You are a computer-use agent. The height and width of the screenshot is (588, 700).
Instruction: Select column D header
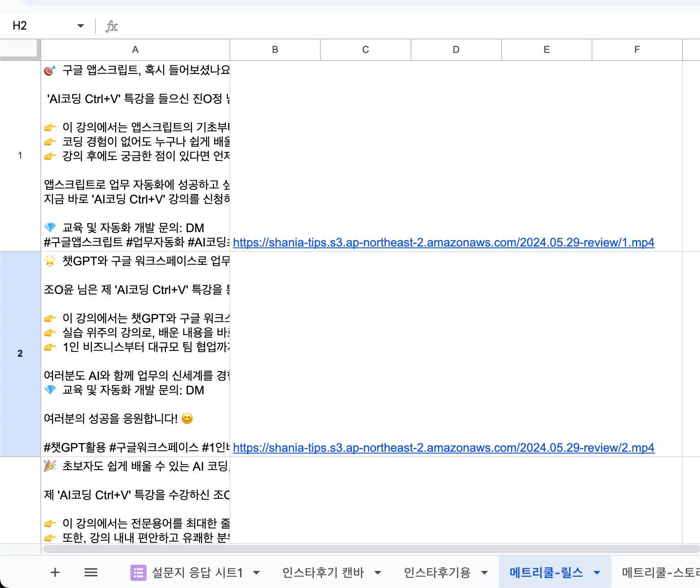[456, 50]
